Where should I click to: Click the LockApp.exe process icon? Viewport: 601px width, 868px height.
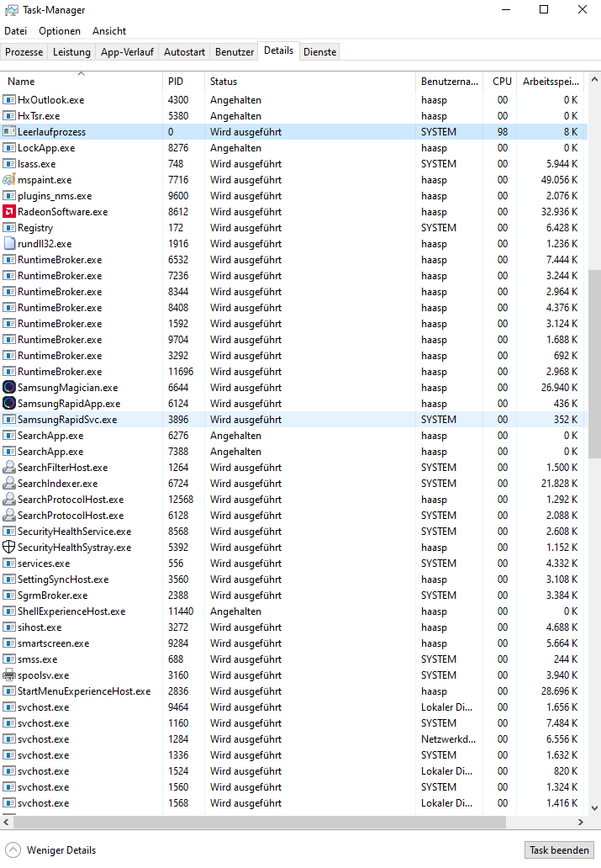pos(9,148)
